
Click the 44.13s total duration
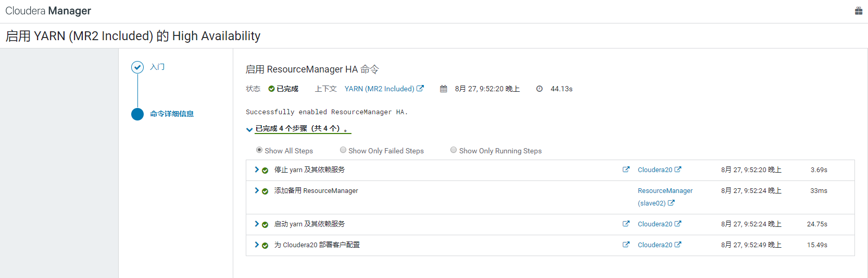562,89
